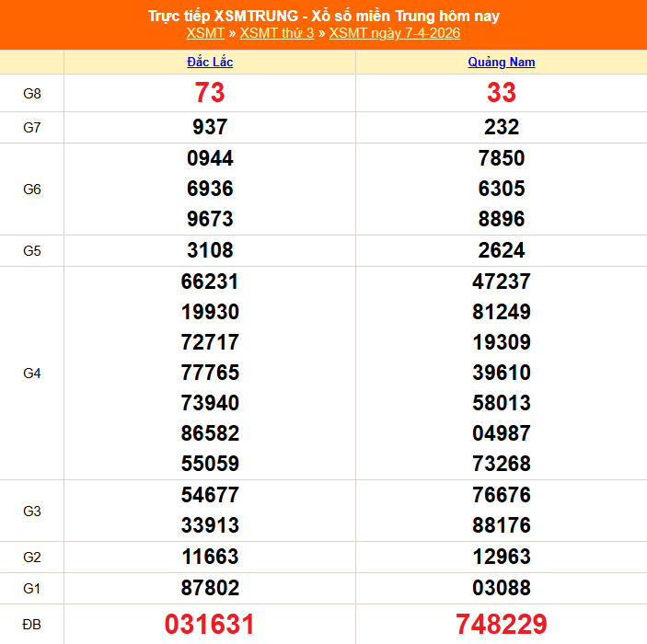Select G4 number 58013
Image resolution: width=647 pixels, height=644 pixels.
point(502,403)
